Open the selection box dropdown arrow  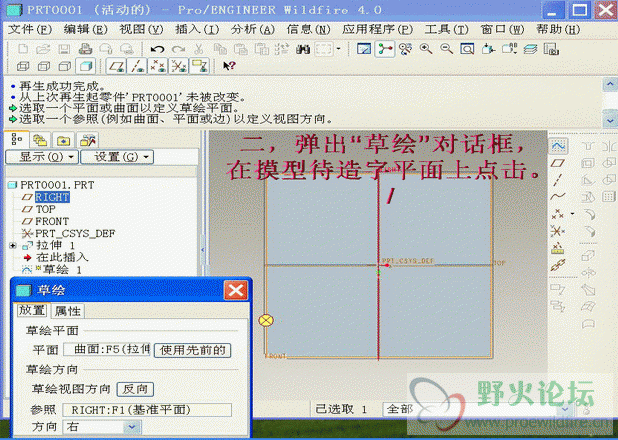coord(338,49)
